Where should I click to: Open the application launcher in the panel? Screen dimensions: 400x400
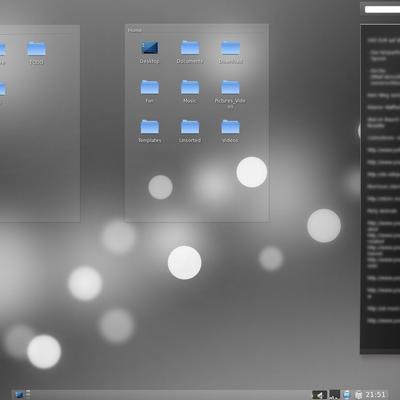click(20, 395)
